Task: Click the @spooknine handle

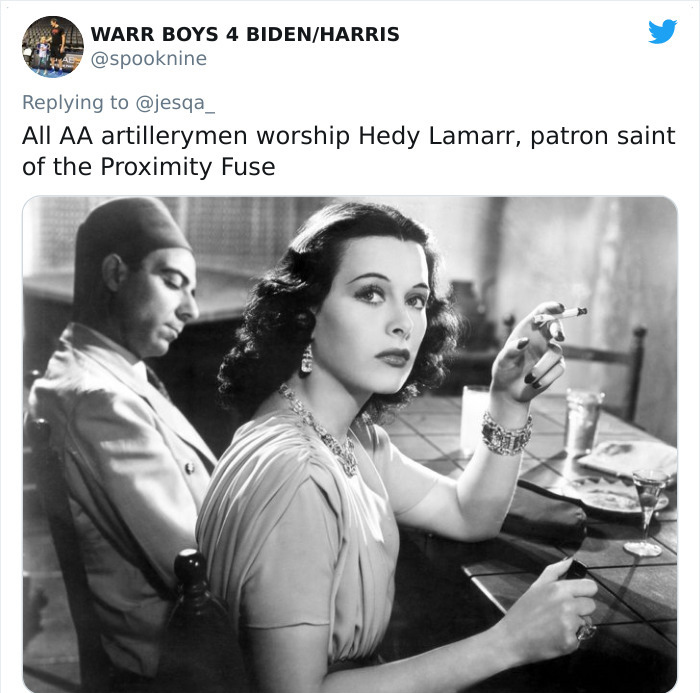Action: (x=149, y=58)
